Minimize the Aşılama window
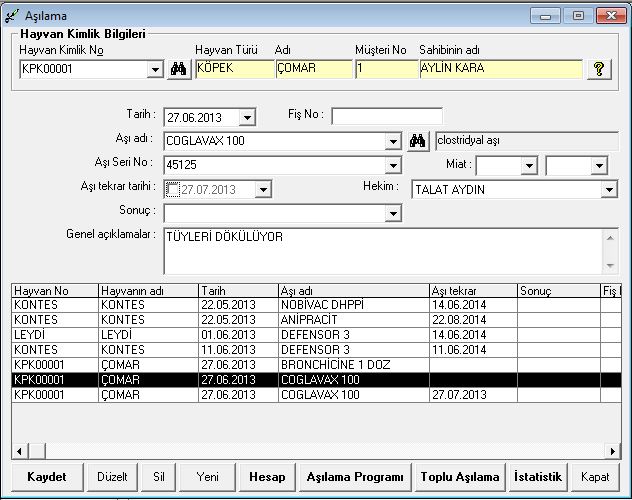The width and height of the screenshot is (632, 500). coord(545,16)
